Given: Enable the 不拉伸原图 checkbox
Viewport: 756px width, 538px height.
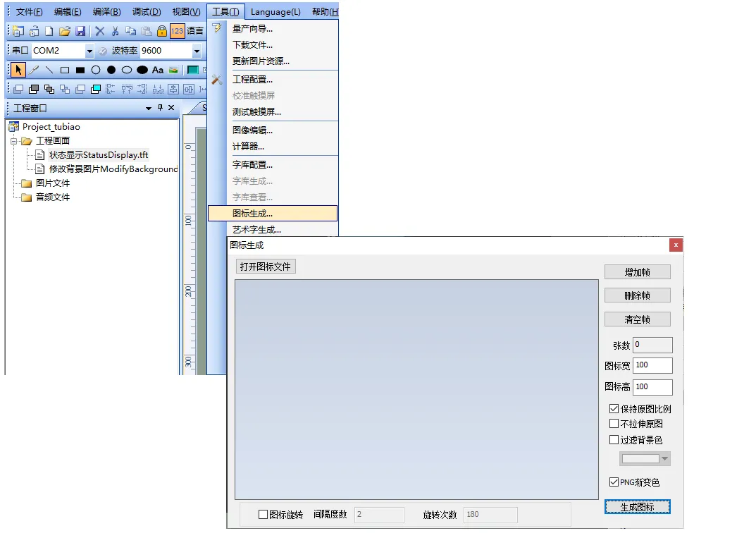Looking at the screenshot, I should click(x=614, y=424).
